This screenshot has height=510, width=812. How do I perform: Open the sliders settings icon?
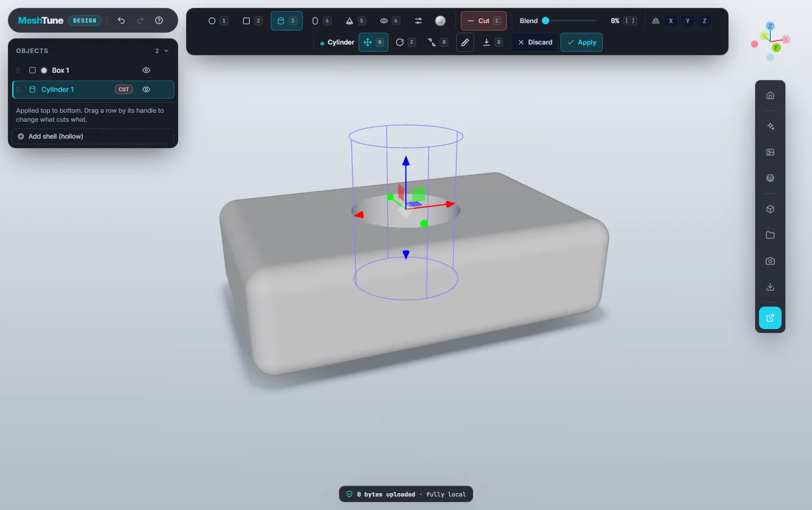coord(418,21)
